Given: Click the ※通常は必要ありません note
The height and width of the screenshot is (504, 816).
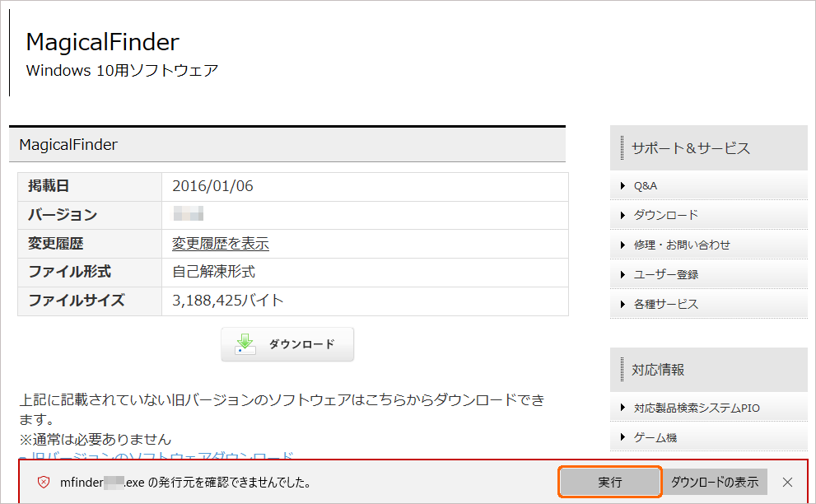Looking at the screenshot, I should click(96, 440).
